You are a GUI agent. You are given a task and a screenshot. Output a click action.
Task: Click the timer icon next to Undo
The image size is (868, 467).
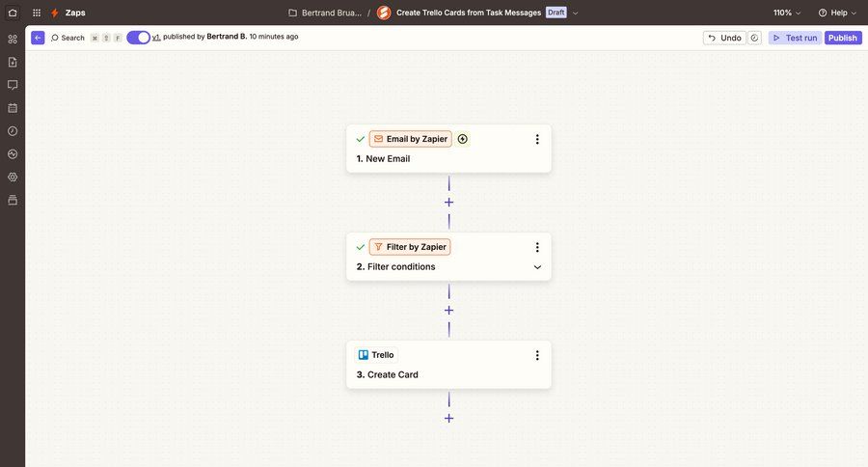(x=754, y=38)
